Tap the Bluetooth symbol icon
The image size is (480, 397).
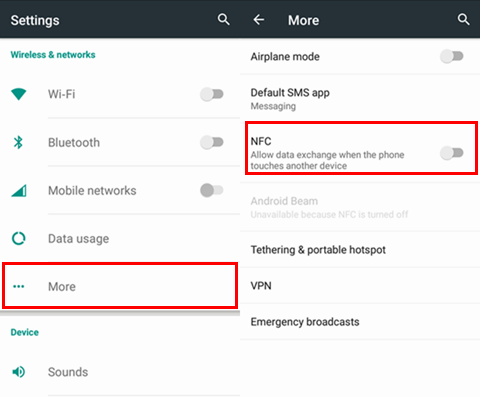click(x=18, y=142)
